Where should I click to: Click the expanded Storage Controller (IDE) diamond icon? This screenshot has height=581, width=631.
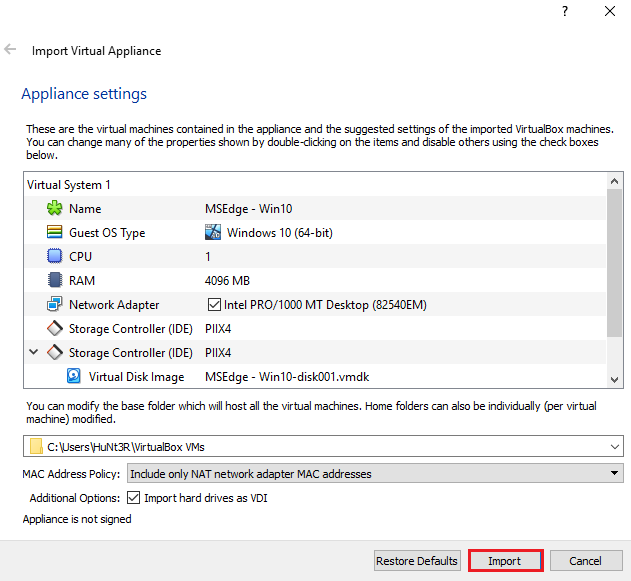pos(54,352)
